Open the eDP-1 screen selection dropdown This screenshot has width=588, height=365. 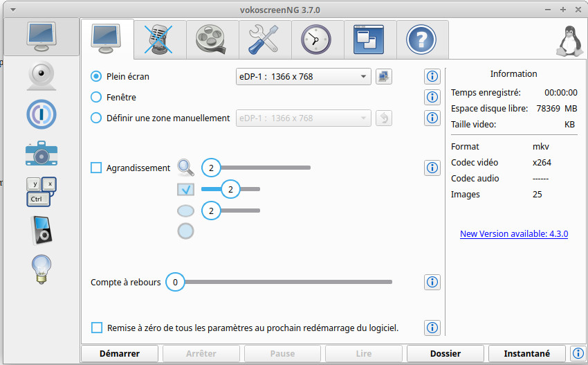pos(304,76)
